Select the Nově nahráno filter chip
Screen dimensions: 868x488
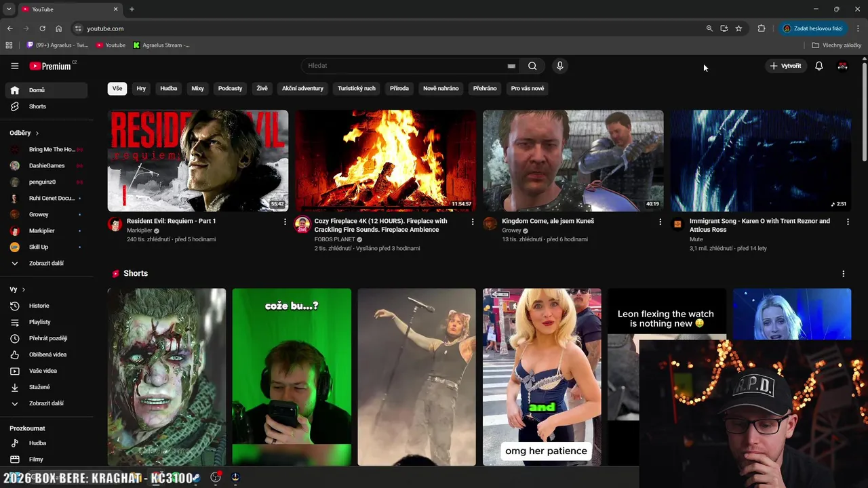tap(441, 88)
